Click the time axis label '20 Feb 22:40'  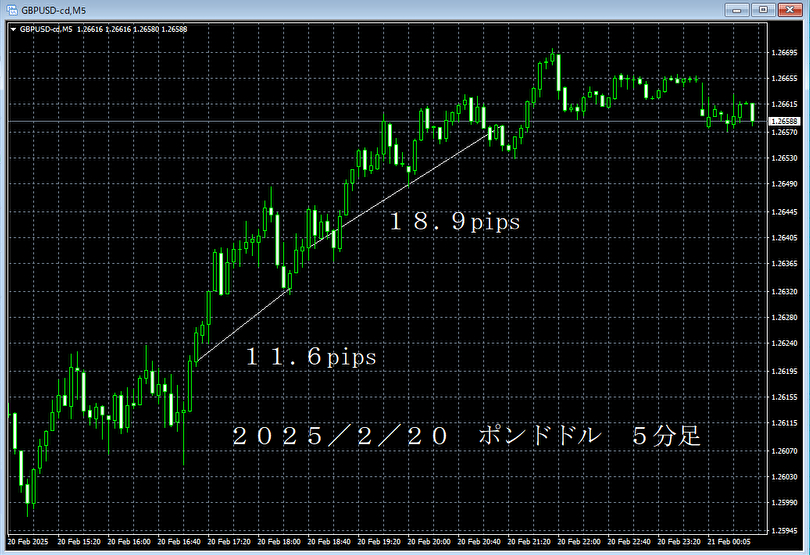click(629, 542)
